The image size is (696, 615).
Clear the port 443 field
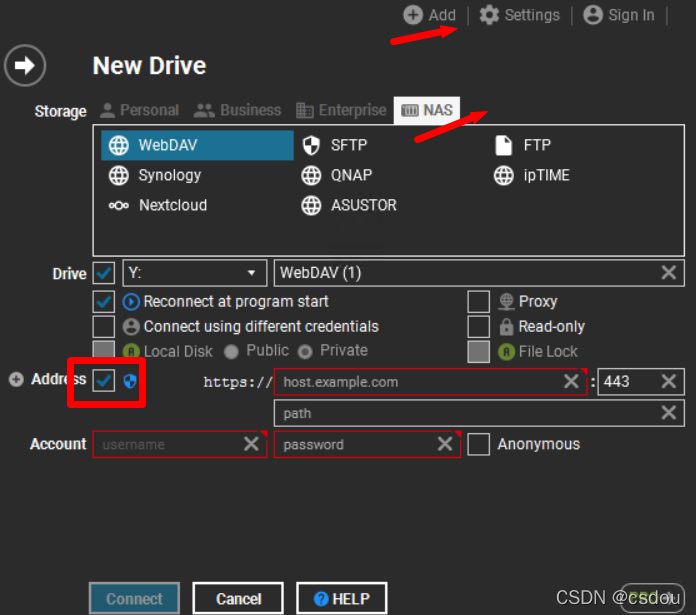coord(668,381)
